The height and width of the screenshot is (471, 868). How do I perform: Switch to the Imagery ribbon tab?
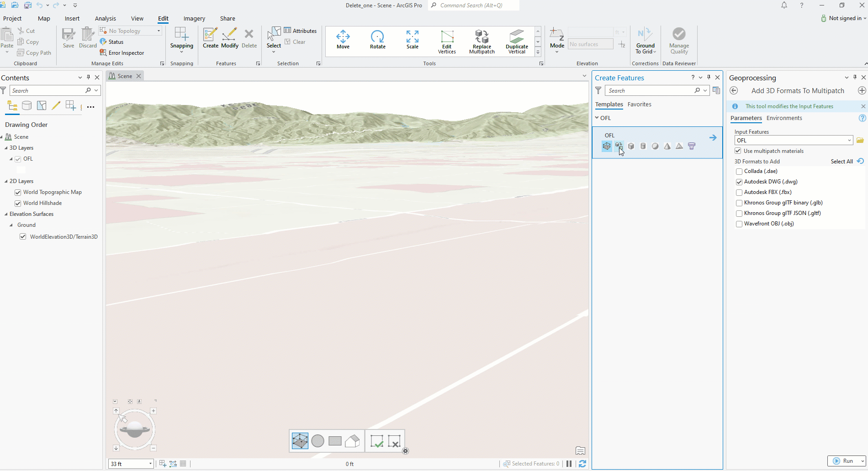194,18
